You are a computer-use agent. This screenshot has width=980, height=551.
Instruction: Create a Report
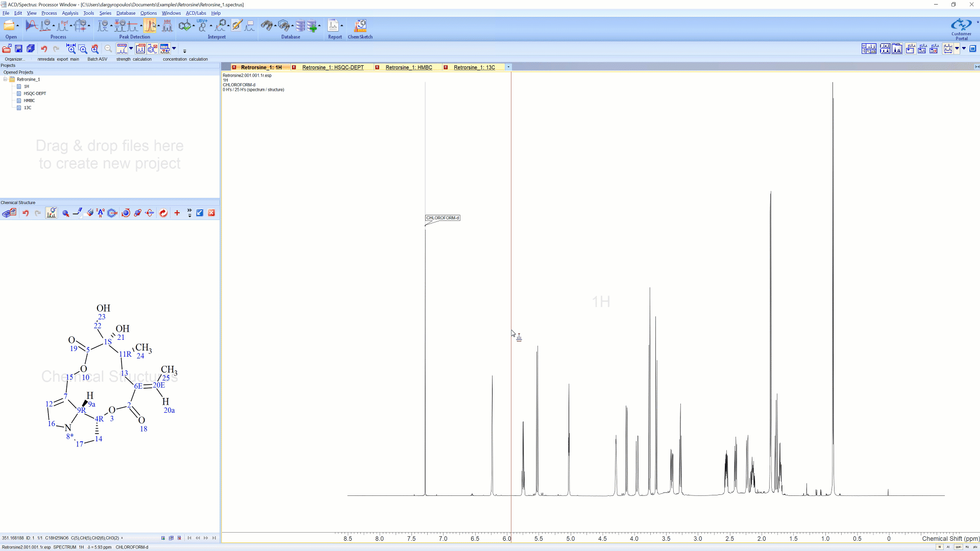[333, 24]
